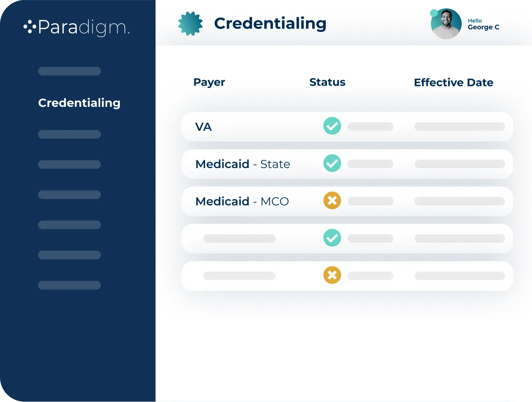Open George C's profile avatar

click(446, 24)
